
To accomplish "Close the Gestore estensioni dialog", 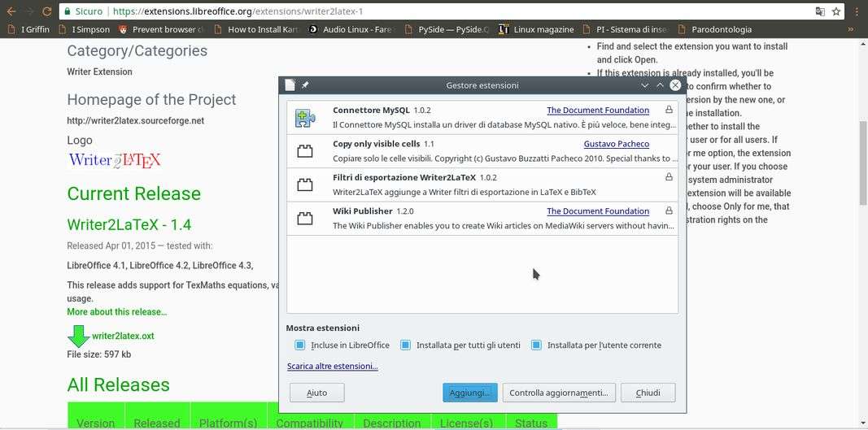I will click(x=675, y=85).
